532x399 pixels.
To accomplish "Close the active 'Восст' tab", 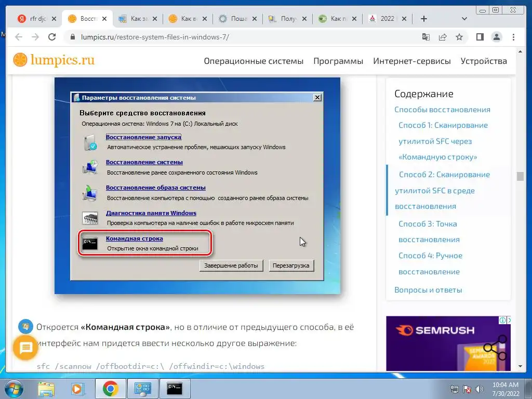I will 104,19.
